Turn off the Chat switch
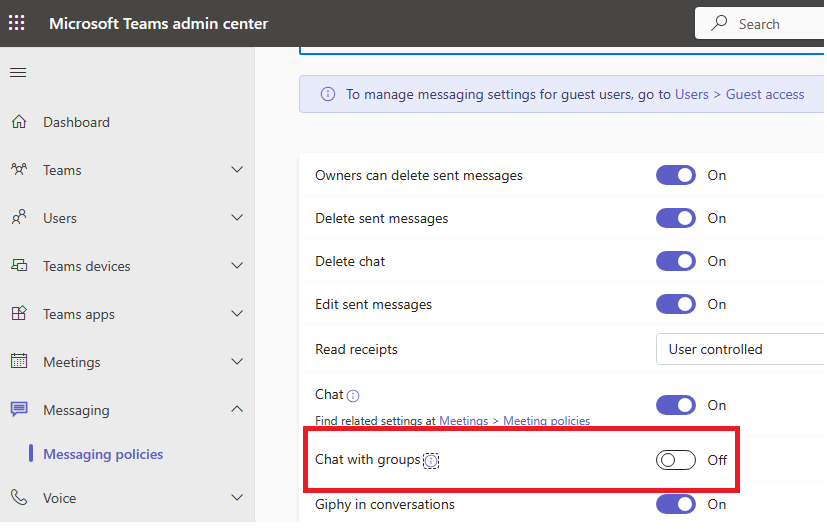Viewport: 827px width, 529px height. pyautogui.click(x=676, y=406)
